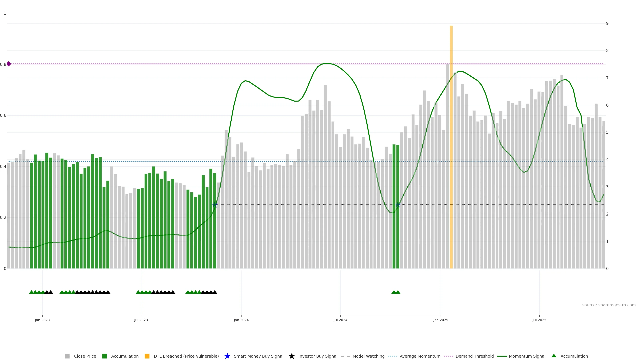The height and width of the screenshot is (362, 644).
Task: Click the black Investor Buy Signal star icon
Action: (291, 356)
